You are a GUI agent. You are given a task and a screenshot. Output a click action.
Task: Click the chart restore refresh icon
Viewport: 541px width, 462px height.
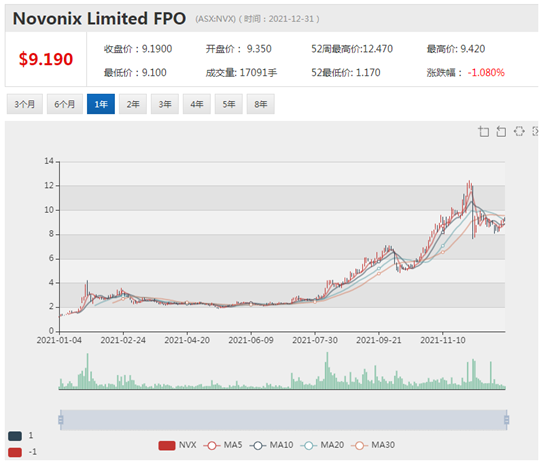click(519, 131)
